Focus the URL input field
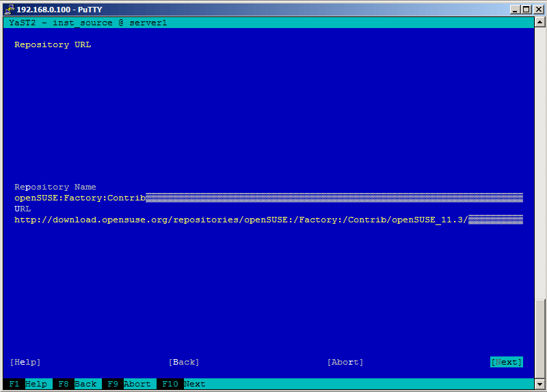 pyautogui.click(x=269, y=220)
